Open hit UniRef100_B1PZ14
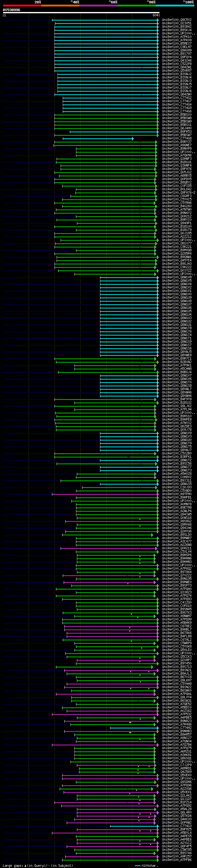The height and width of the screenshot is (868, 197). tap(177, 802)
